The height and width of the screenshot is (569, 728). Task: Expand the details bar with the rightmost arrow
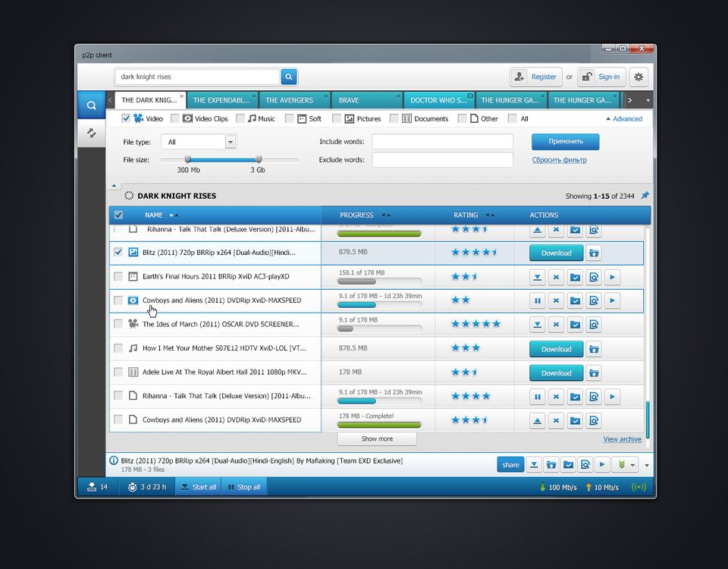(x=647, y=465)
